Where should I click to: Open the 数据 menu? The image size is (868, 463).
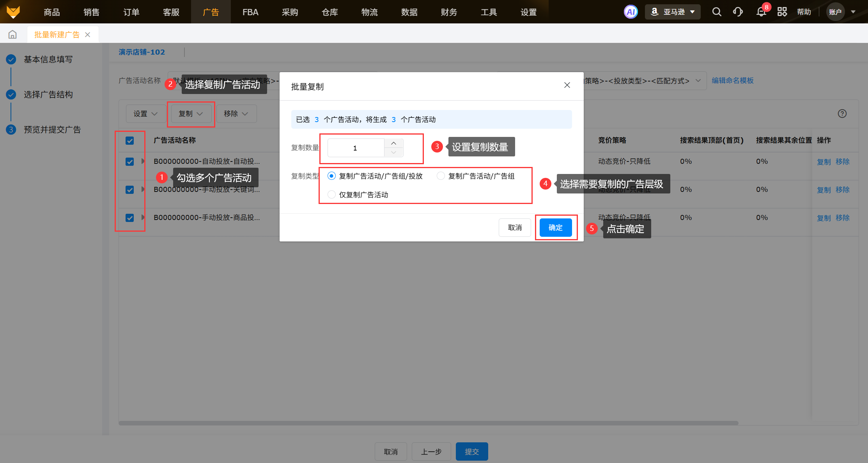point(409,12)
